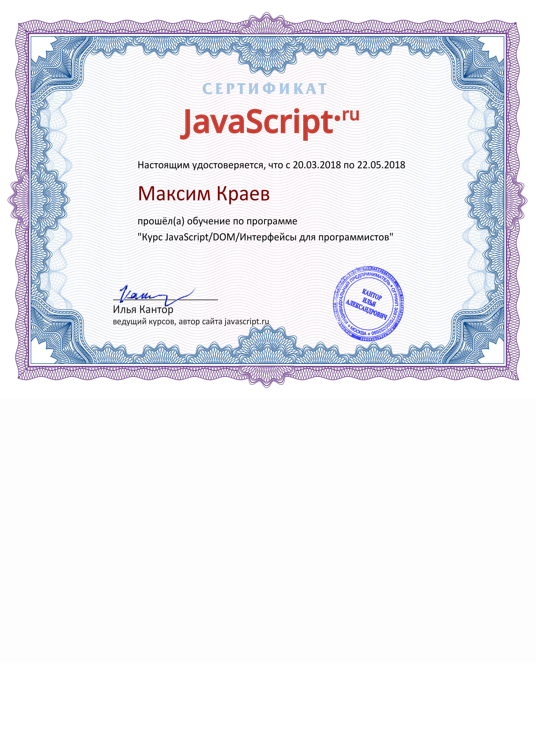The image size is (536, 756).
Task: Click the end date 22.05.2018
Action: click(381, 165)
